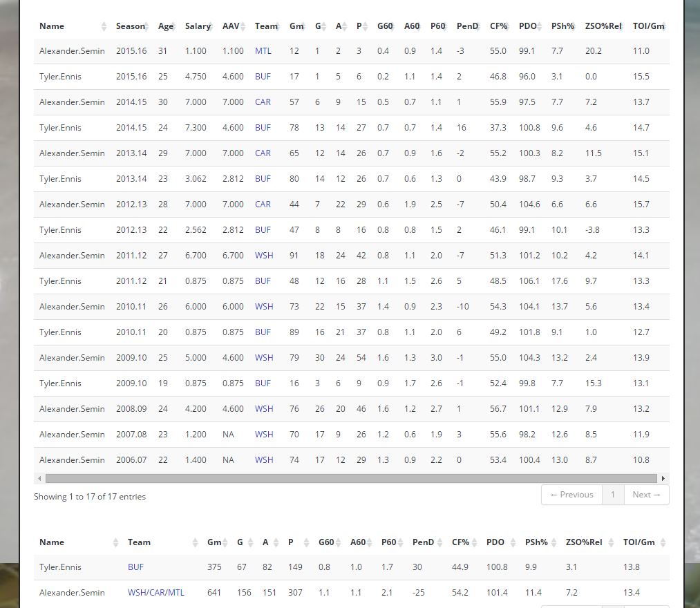Sort top table by CF% column
The height and width of the screenshot is (608, 700).
pyautogui.click(x=498, y=26)
